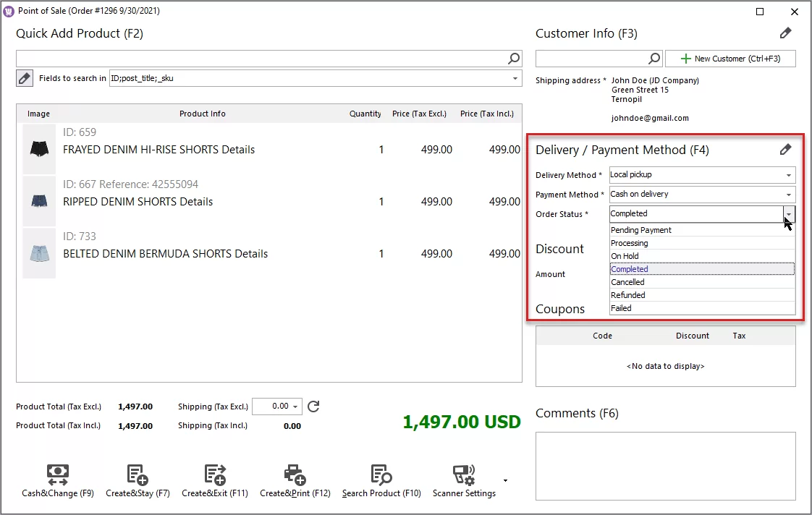
Task: Open the Payment Method dropdown
Action: [x=788, y=194]
